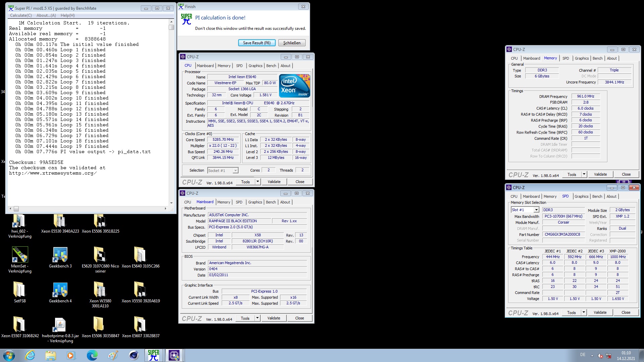Open About...(A) menu in Super PI
This screenshot has width=644, height=362.
46,15
